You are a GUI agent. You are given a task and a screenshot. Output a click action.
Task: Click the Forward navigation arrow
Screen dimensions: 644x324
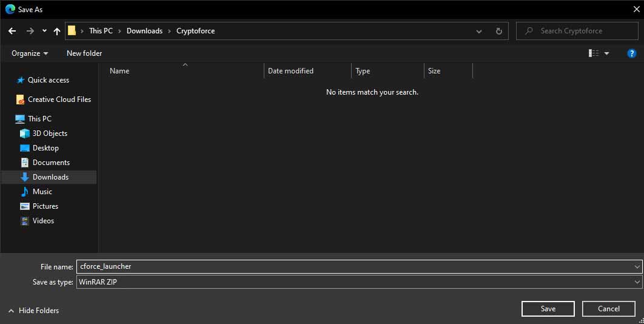coord(30,31)
